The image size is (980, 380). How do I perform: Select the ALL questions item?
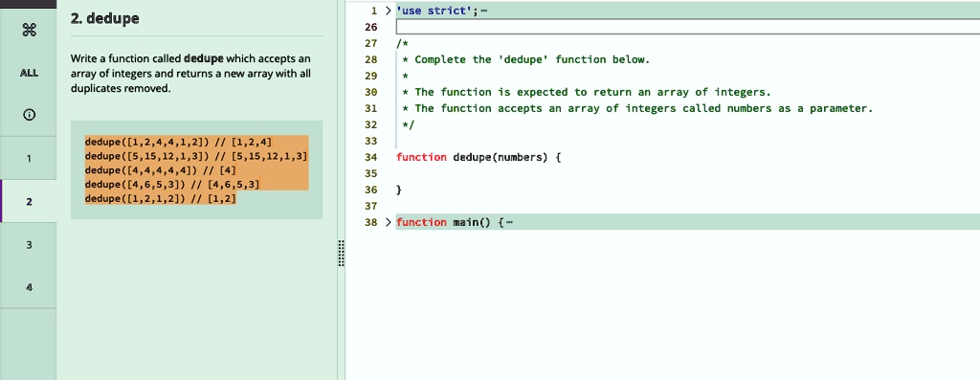[29, 73]
